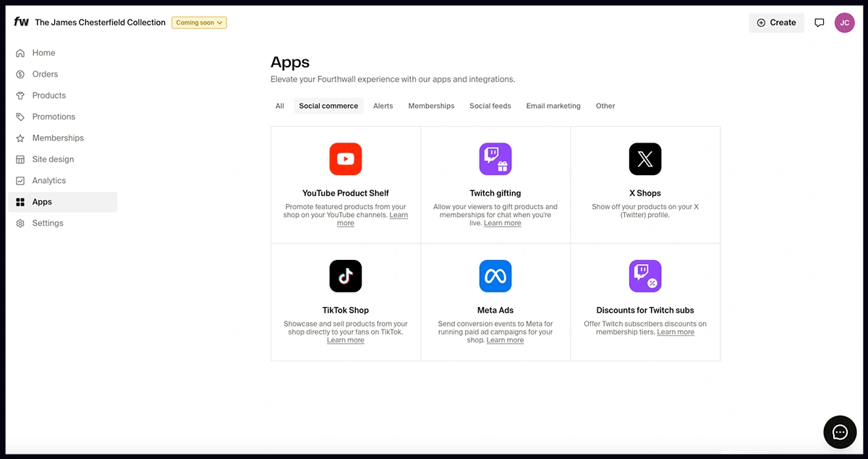Open the live chat support bubble
This screenshot has height=459, width=868.
click(x=839, y=432)
